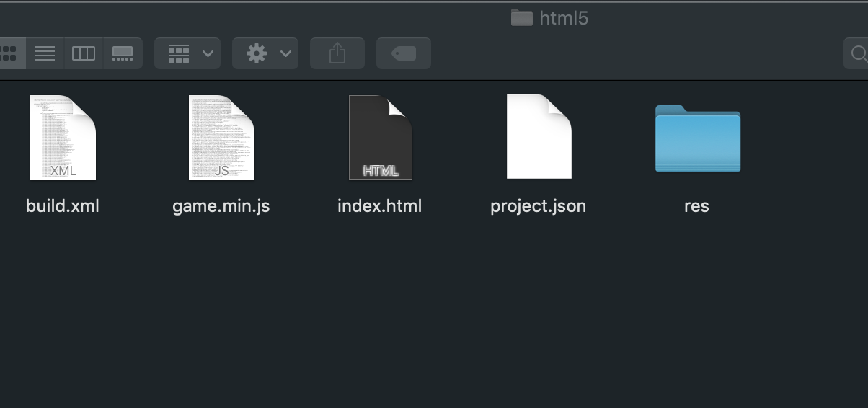868x408 pixels.
Task: Switch to list view mode
Action: 45,53
